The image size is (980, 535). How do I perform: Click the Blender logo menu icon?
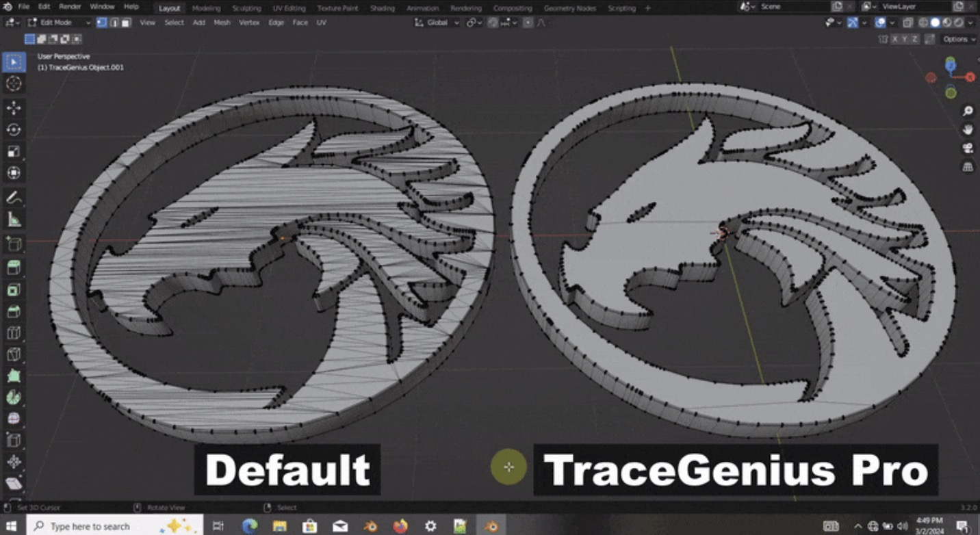tap(8, 7)
